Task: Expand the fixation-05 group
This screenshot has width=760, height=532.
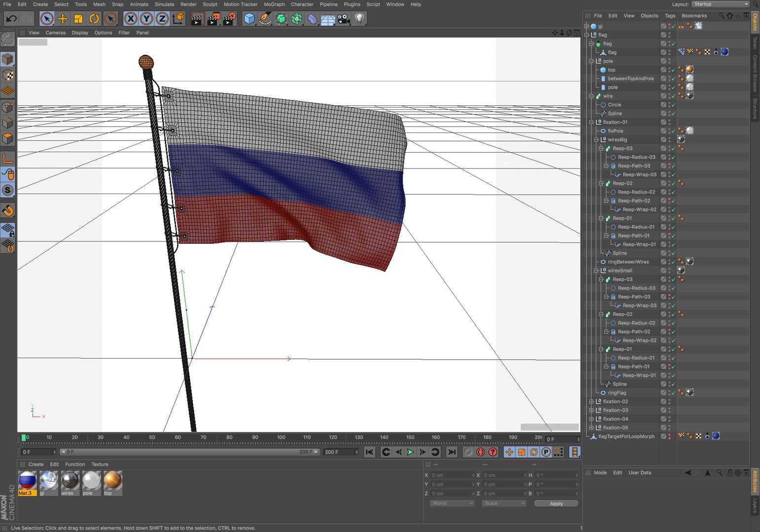Action: (591, 428)
